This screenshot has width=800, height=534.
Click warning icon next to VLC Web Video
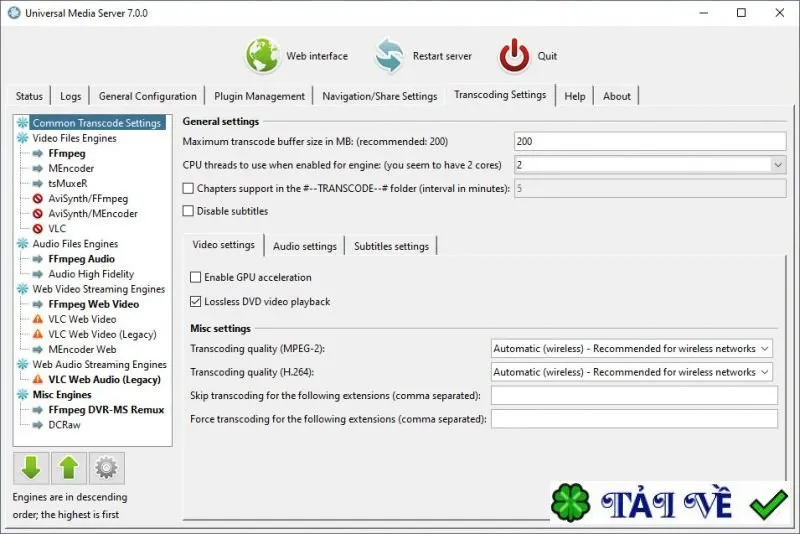pyautogui.click(x=38, y=319)
